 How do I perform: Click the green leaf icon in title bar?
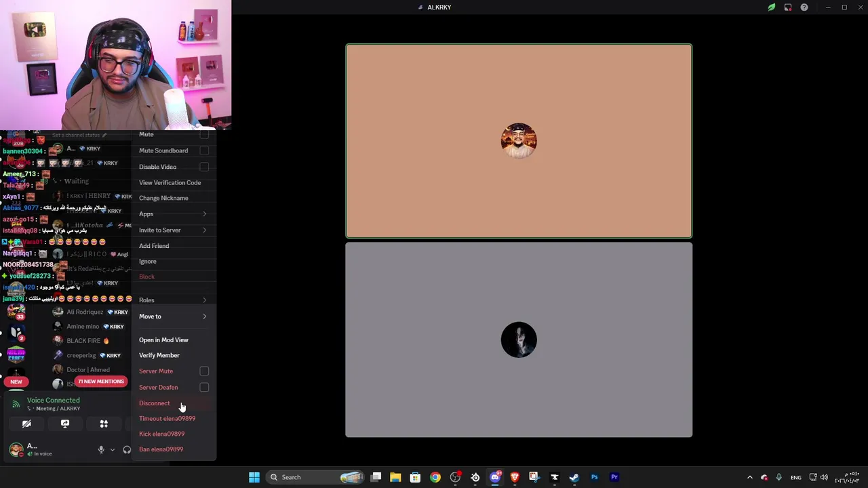[771, 7]
